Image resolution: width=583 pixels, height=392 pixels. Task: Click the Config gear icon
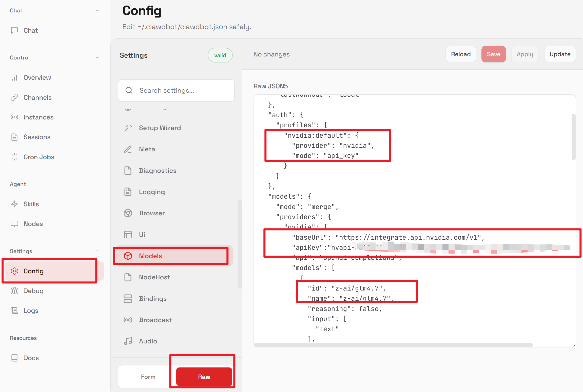click(x=14, y=271)
